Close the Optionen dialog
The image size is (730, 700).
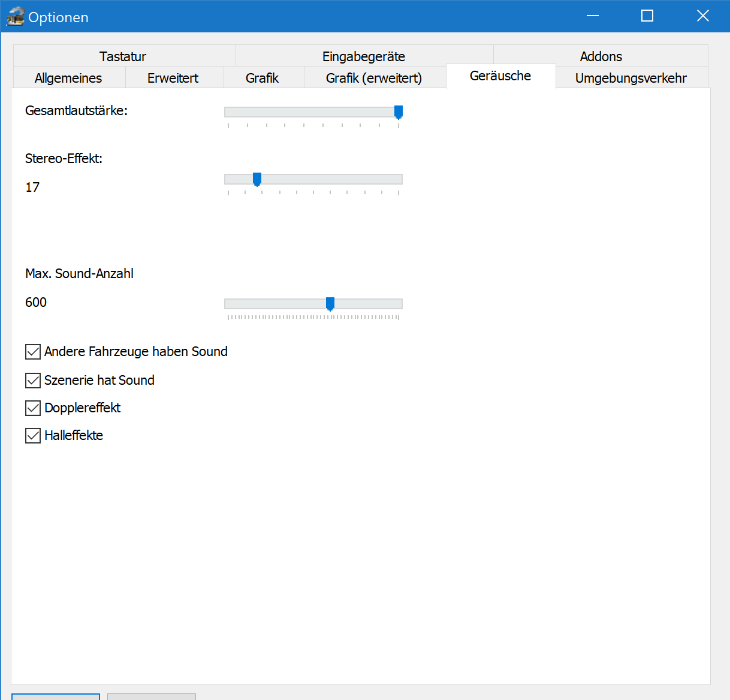(x=702, y=16)
